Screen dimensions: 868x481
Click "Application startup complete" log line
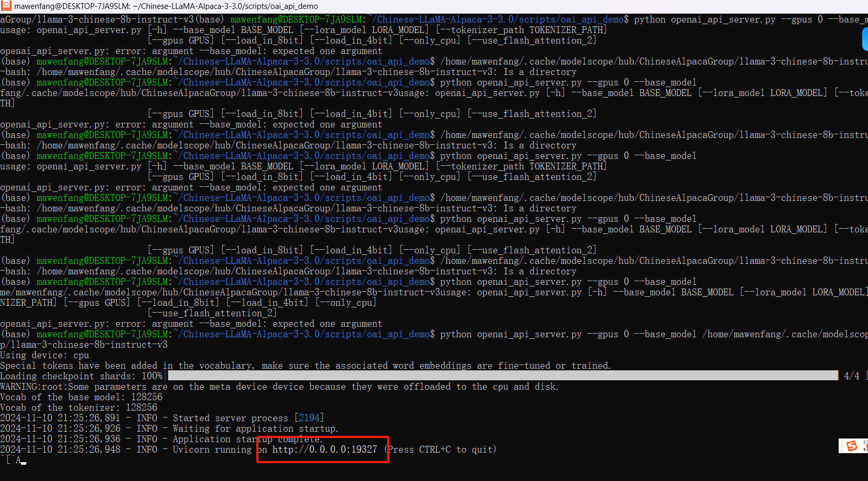click(247, 439)
